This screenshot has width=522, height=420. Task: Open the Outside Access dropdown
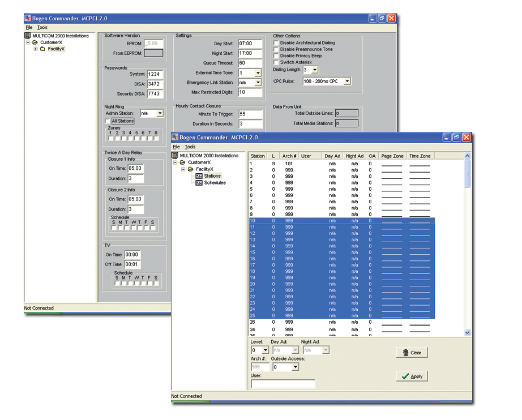tap(296, 367)
